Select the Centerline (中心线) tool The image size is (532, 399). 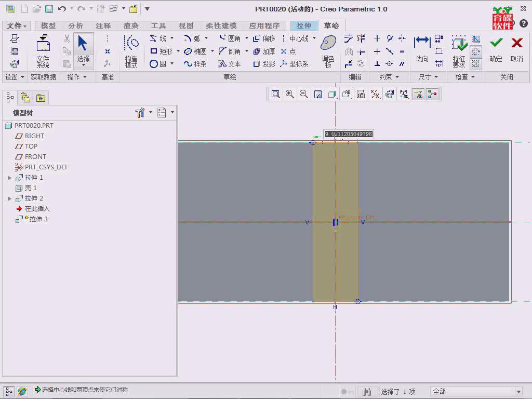tap(295, 38)
